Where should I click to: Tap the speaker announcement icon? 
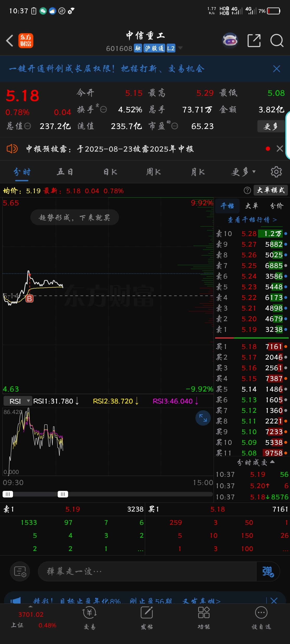[12, 149]
